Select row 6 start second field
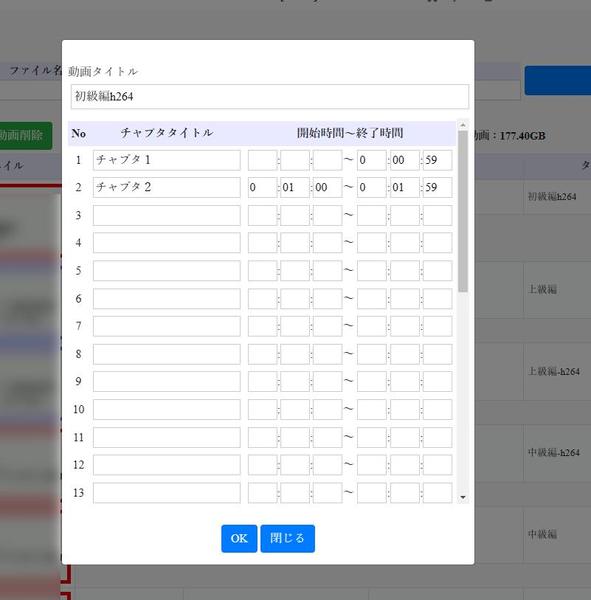This screenshot has height=600, width=591. point(327,298)
